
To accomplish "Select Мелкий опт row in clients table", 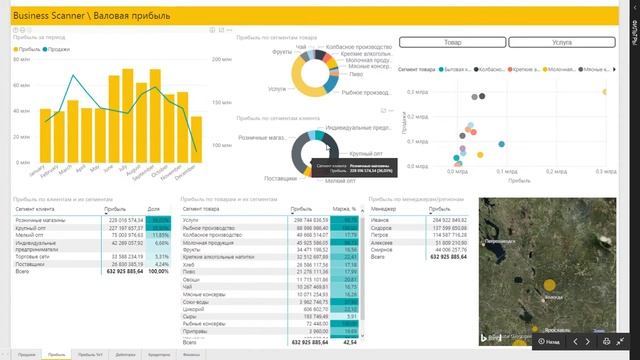I will 92,235.
